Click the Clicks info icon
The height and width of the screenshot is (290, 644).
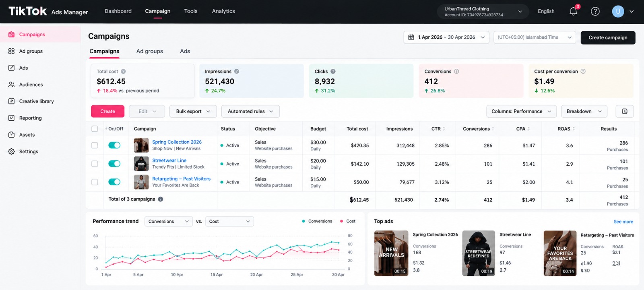coord(333,72)
